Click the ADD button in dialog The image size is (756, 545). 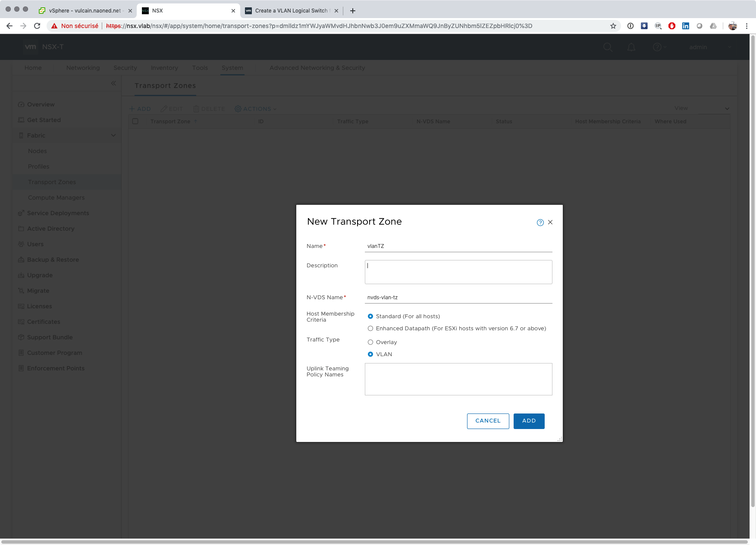click(x=529, y=421)
